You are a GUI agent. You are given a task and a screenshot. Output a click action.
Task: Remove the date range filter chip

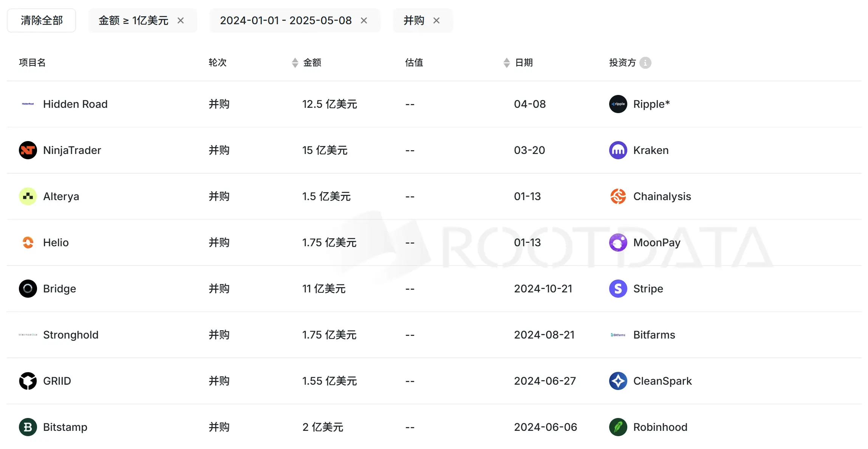coord(364,20)
